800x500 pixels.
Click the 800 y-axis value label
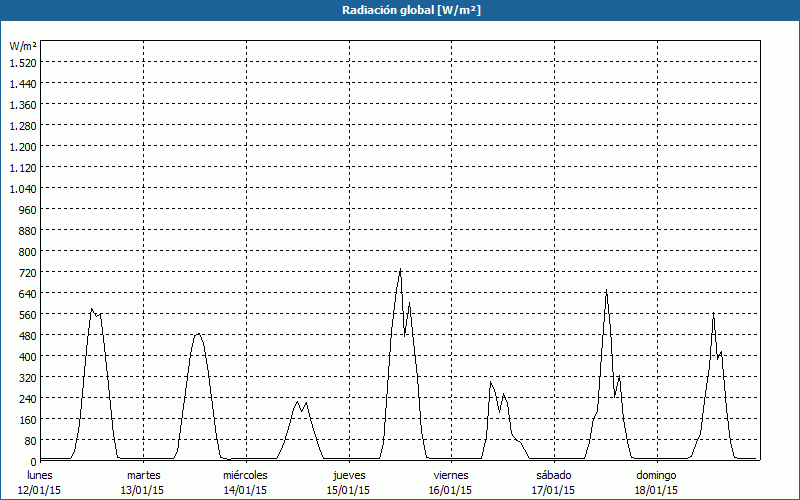pyautogui.click(x=27, y=252)
